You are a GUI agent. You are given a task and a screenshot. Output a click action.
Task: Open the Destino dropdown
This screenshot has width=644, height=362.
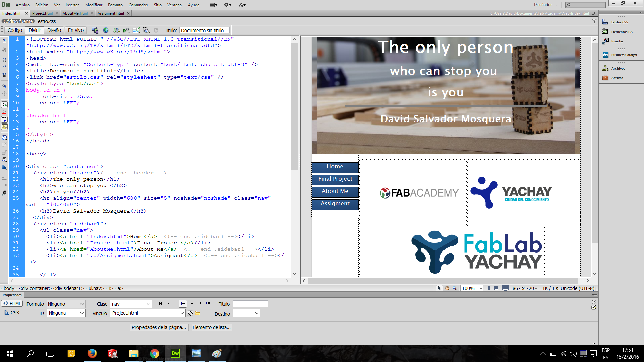(x=247, y=313)
